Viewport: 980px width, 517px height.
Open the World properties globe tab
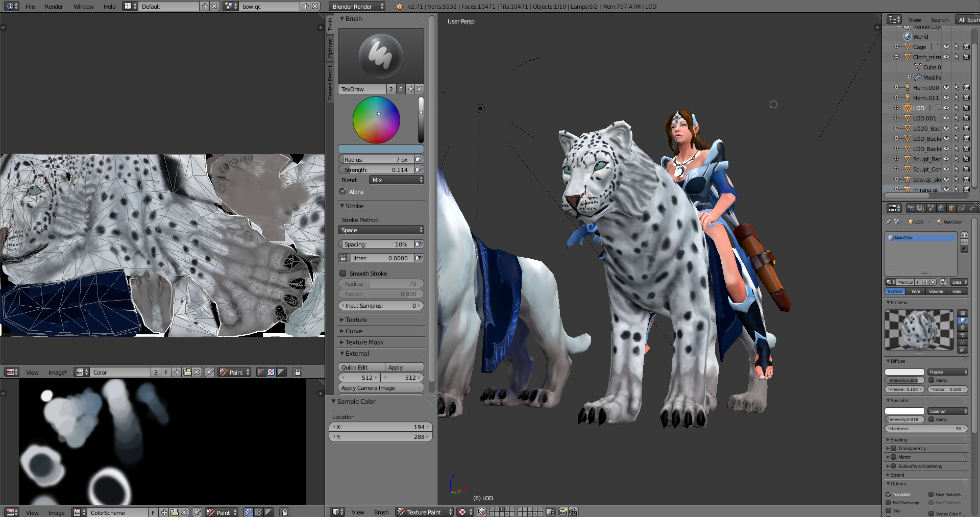point(941,208)
